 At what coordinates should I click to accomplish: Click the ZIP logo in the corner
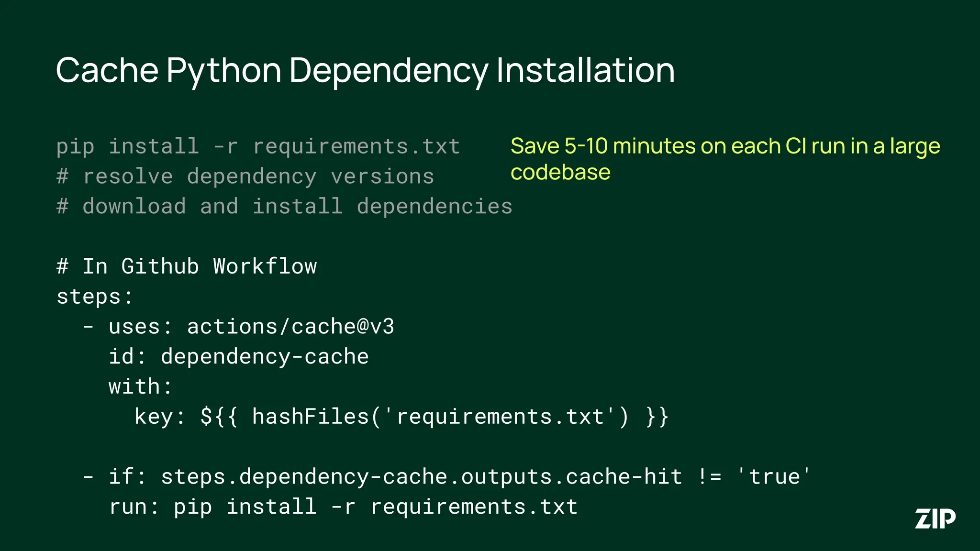tap(935, 518)
